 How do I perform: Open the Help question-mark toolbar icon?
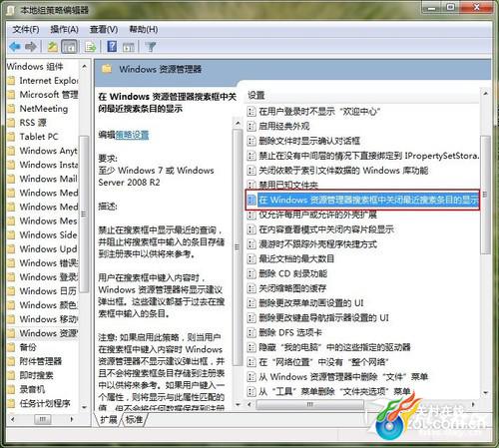coord(112,47)
